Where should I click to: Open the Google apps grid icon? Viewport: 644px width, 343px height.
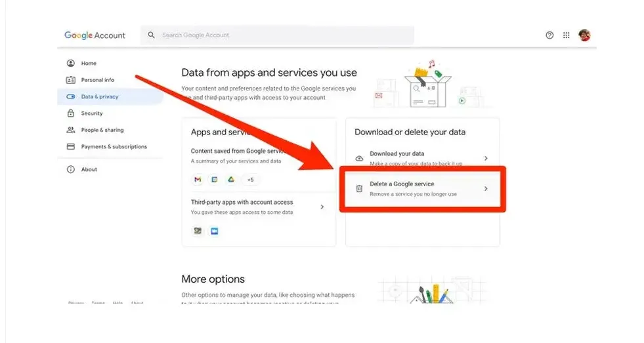point(567,35)
